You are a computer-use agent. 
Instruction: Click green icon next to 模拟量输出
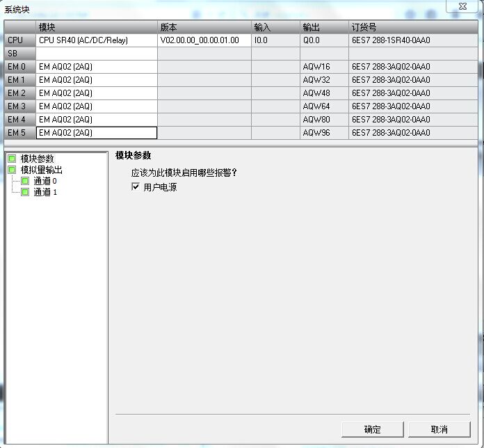[x=12, y=170]
